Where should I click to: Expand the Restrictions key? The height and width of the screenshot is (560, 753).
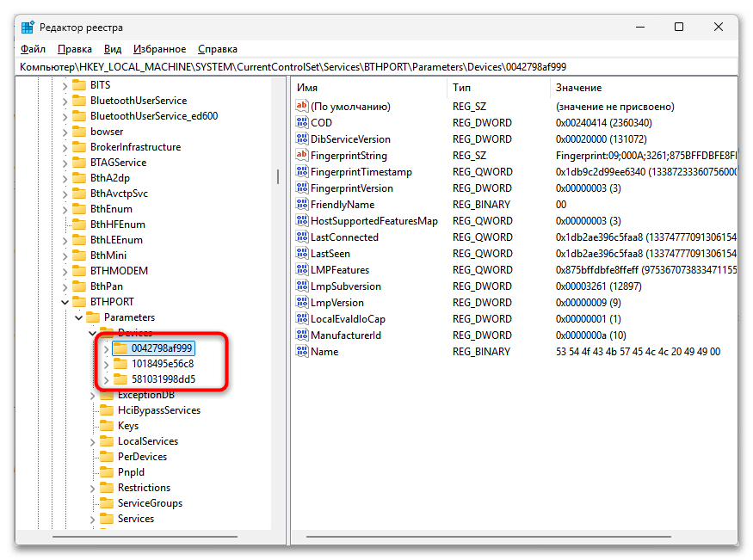[x=93, y=488]
